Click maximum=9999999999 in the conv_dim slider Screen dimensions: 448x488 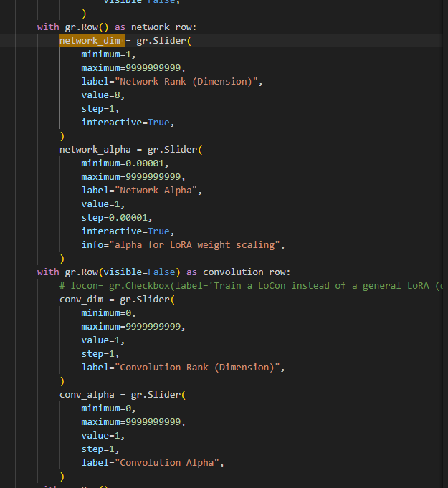pyautogui.click(x=131, y=327)
